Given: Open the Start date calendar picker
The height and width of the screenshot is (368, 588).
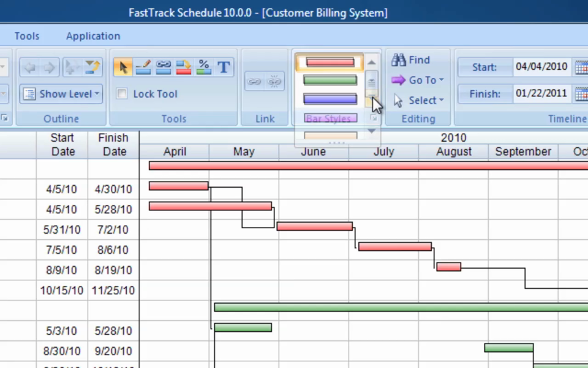Looking at the screenshot, I should [581, 67].
